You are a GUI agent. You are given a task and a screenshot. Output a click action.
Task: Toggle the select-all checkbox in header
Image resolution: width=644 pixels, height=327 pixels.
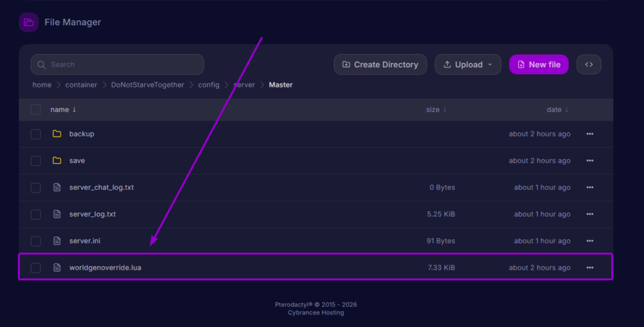[x=36, y=109]
